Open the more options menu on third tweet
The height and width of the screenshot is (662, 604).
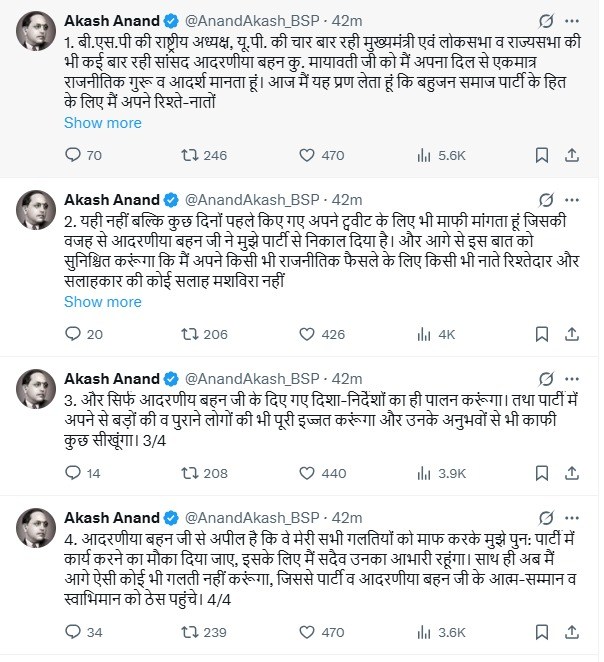[572, 379]
